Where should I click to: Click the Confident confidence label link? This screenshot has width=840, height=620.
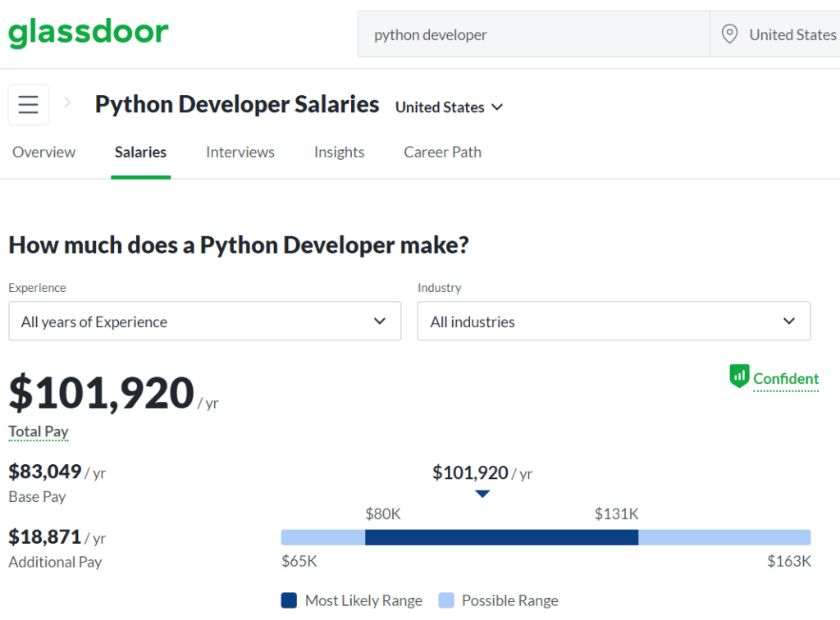point(786,378)
